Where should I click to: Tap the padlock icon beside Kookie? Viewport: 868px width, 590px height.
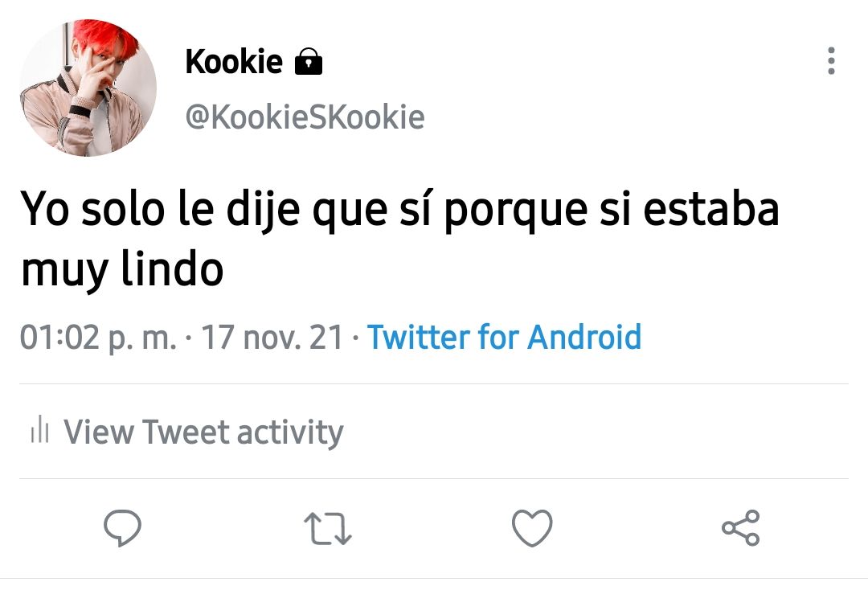(x=309, y=61)
